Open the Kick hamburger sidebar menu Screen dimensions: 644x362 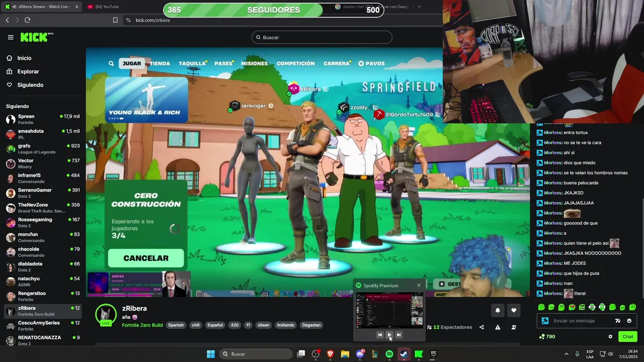[x=11, y=37]
